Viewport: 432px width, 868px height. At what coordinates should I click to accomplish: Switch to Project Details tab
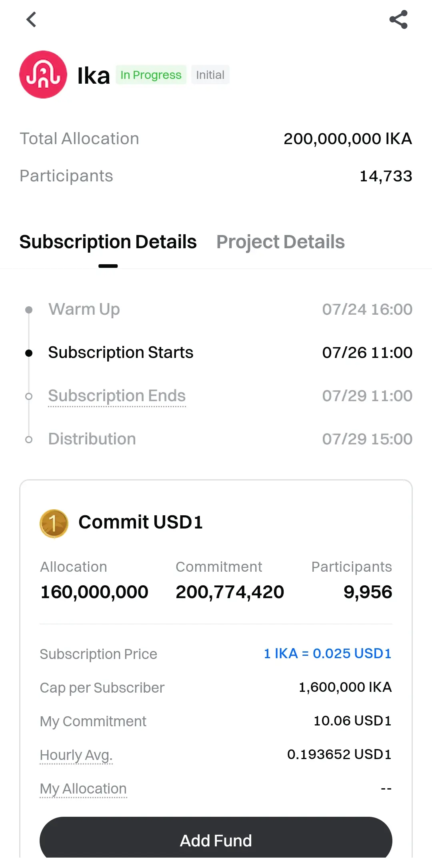tap(280, 242)
